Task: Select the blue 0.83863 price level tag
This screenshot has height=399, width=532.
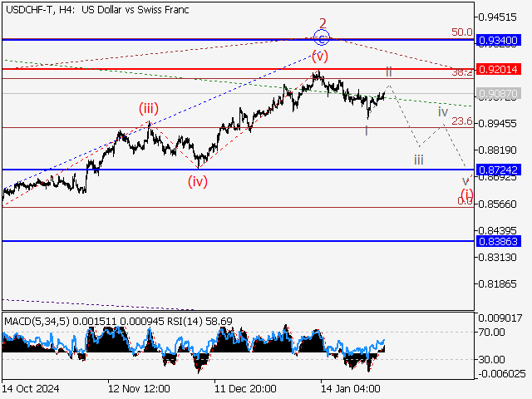Action: [x=500, y=241]
